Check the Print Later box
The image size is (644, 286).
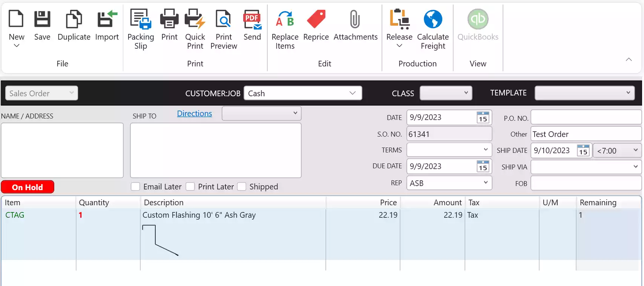click(x=190, y=187)
